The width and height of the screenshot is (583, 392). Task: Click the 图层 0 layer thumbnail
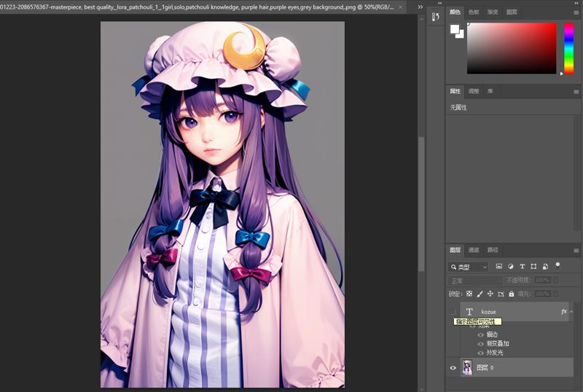[x=466, y=367]
